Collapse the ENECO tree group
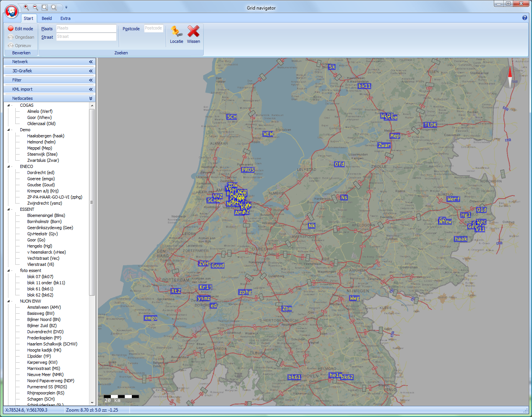The image size is (532, 417). 9,166
